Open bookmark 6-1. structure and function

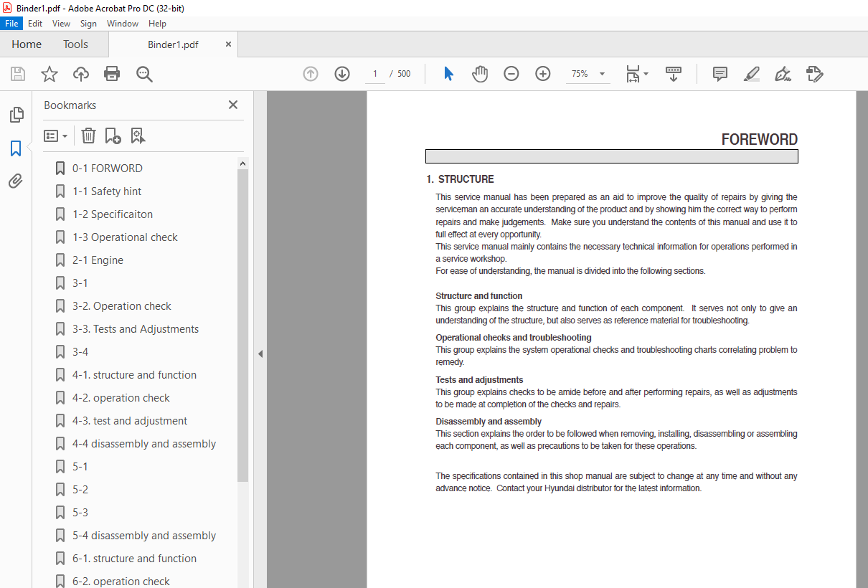click(x=134, y=559)
